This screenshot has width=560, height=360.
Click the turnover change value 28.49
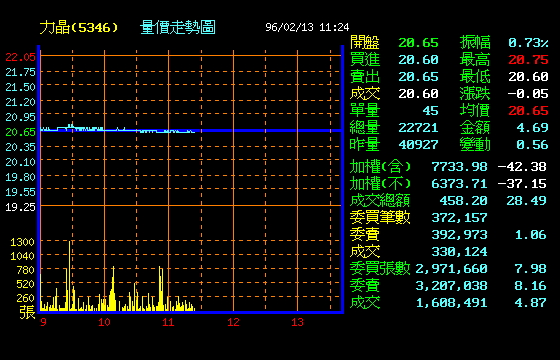[526, 200]
